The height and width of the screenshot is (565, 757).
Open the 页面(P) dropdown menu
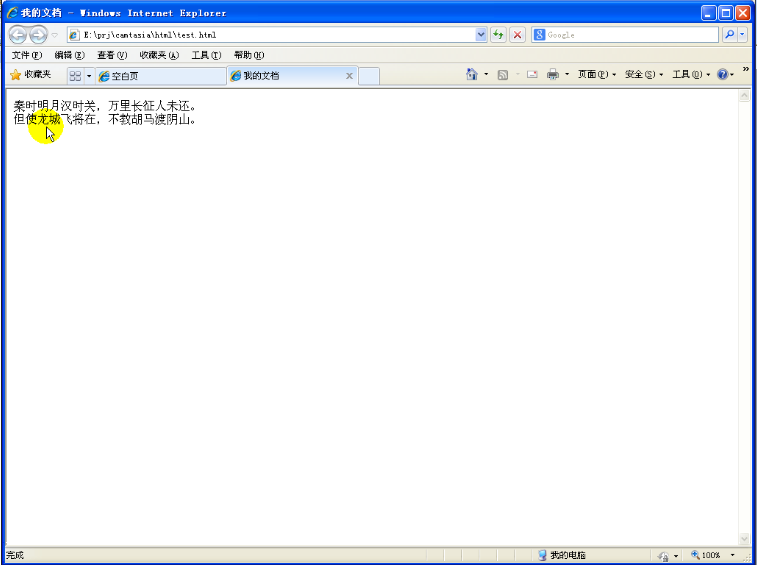597,75
